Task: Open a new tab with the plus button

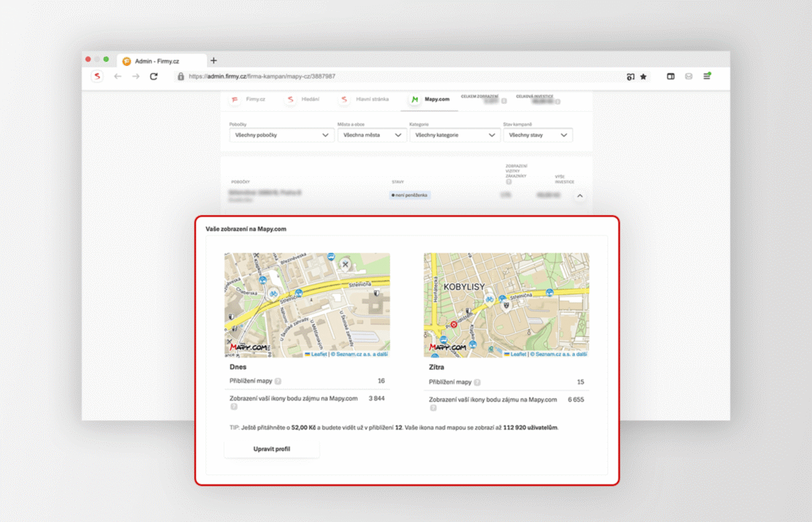Action: pyautogui.click(x=213, y=60)
